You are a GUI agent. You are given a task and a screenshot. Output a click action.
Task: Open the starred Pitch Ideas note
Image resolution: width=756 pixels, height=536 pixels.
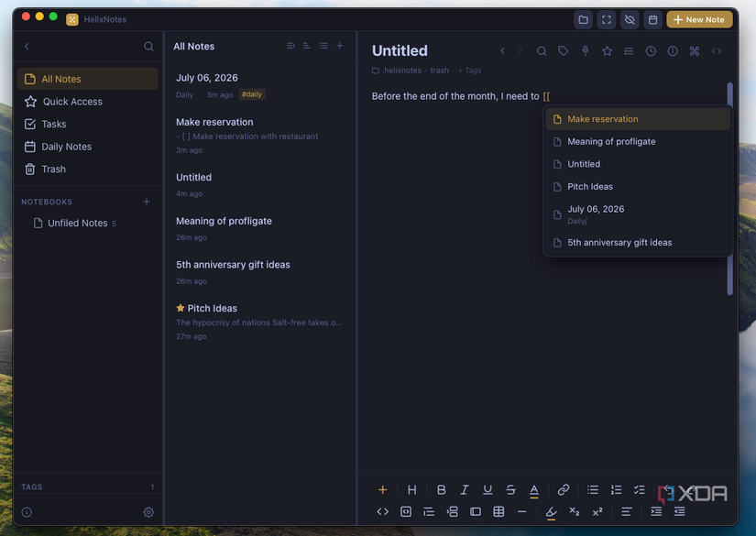tap(260, 322)
